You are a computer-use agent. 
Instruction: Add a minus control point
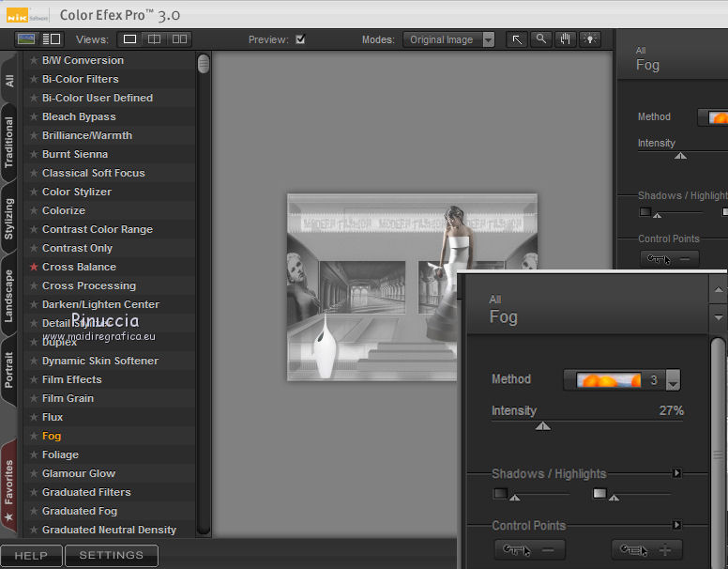529,550
